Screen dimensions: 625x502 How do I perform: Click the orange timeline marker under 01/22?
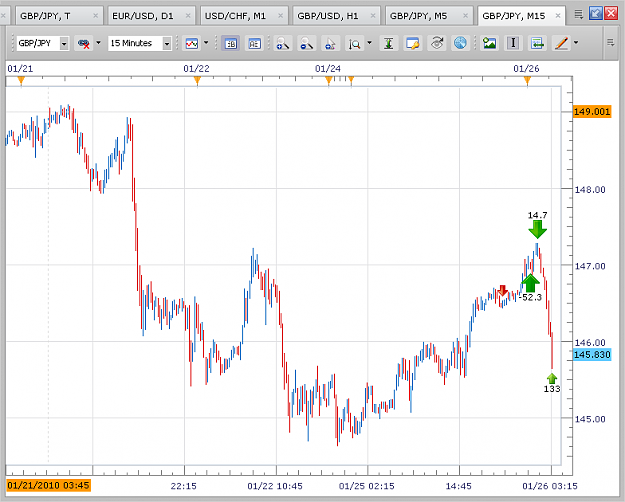click(197, 81)
